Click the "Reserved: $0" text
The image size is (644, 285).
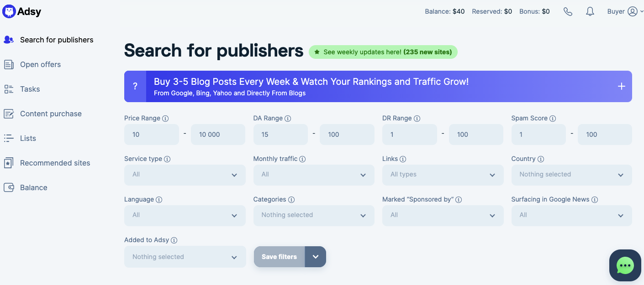click(492, 11)
